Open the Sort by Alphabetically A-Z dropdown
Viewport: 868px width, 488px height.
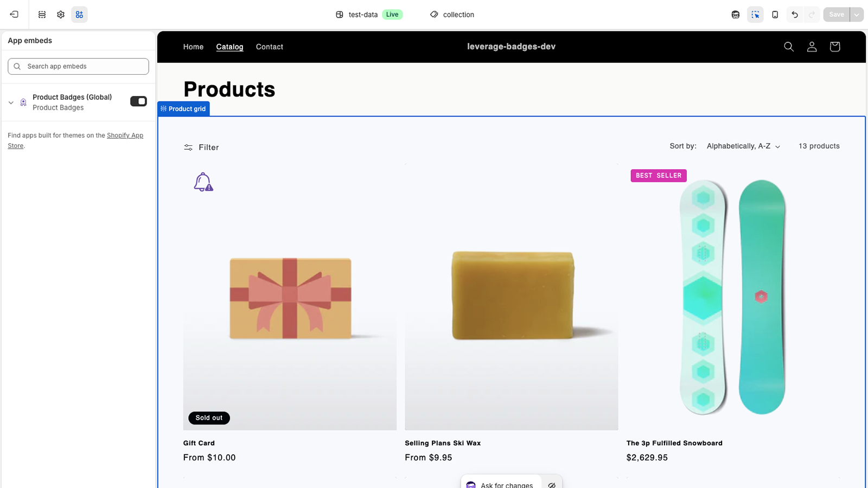(x=743, y=146)
